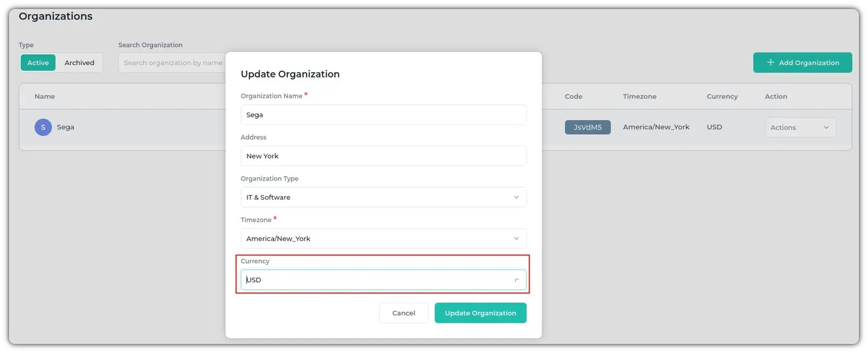Click the Sega avatar circle icon
This screenshot has height=353, width=868.
pyautogui.click(x=43, y=127)
